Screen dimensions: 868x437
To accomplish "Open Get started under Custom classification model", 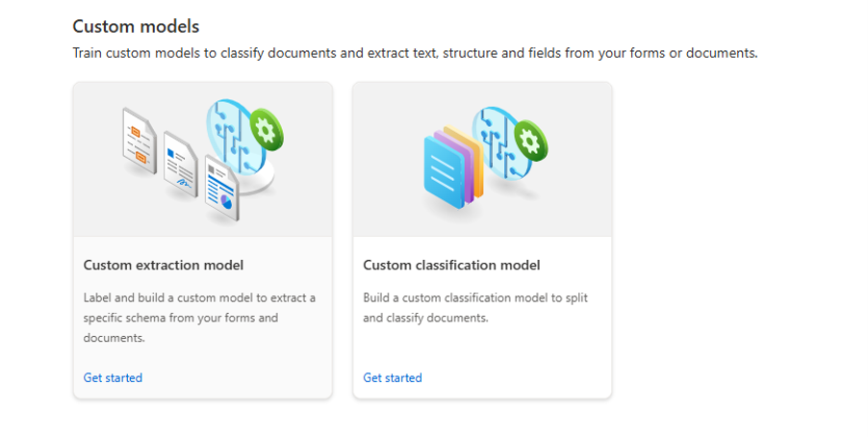I will coord(393,377).
